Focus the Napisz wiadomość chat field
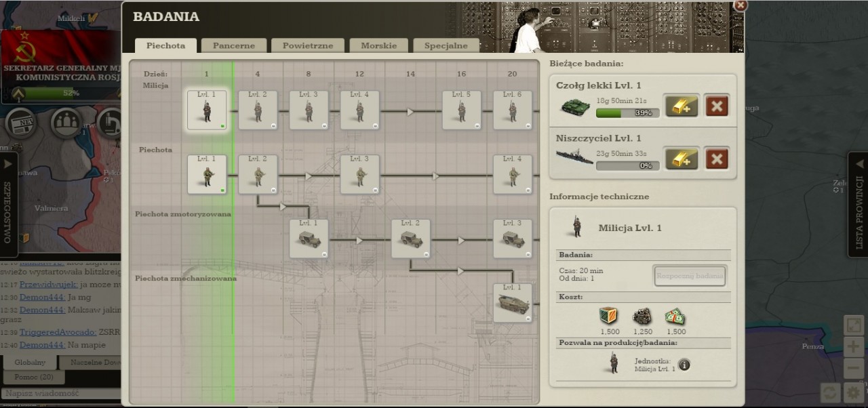This screenshot has width=868, height=408. pos(61,393)
